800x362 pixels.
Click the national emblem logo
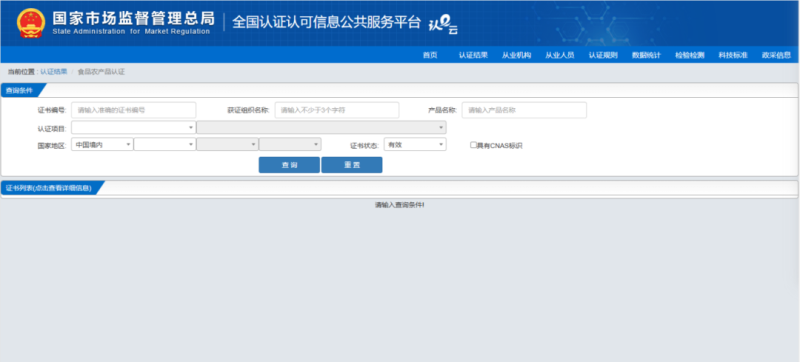[x=31, y=23]
